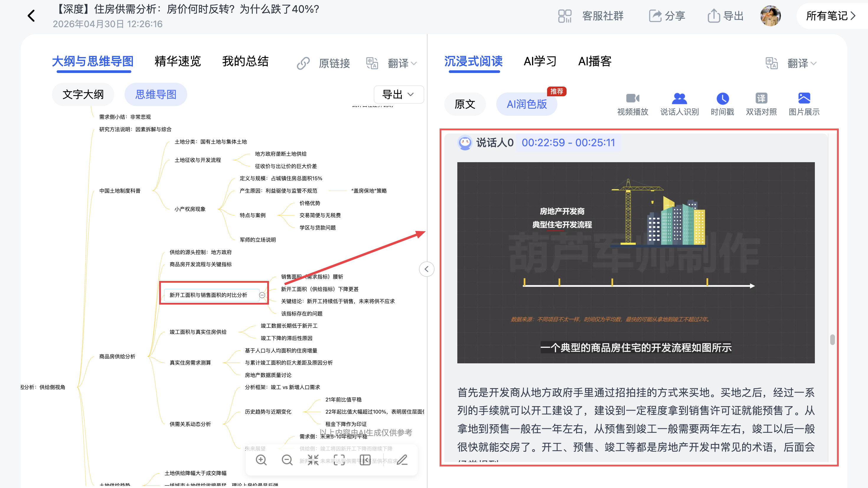Collapse mind map with inward arrows icon
This screenshot has width=868, height=488.
[313, 460]
